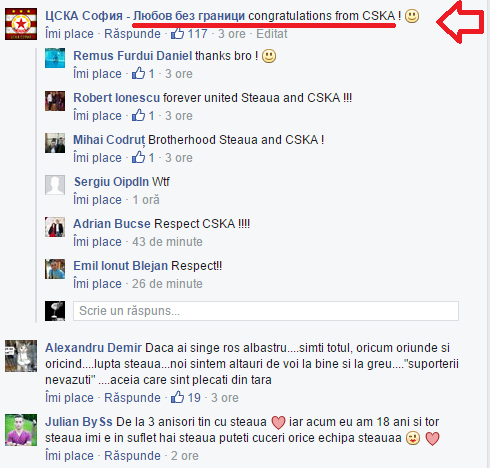490x468 pixels.
Task: Click the "3 ore" timestamp on ЦСКА София comment
Action: click(x=232, y=34)
